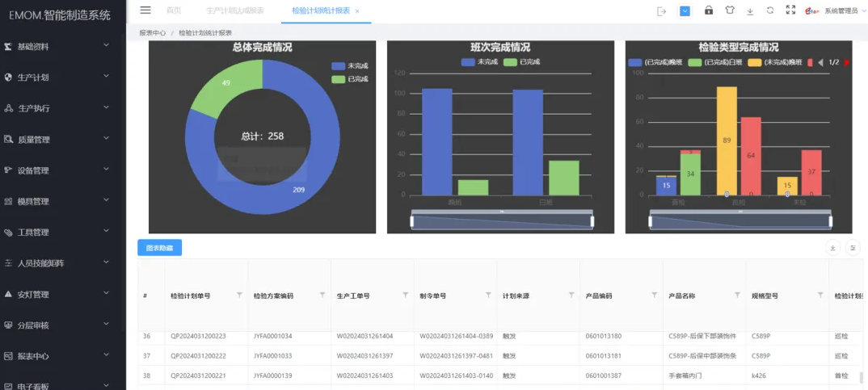Image resolution: width=868 pixels, height=390 pixels.
Task: Enter fullscreen mode via expand icon
Action: (x=790, y=10)
